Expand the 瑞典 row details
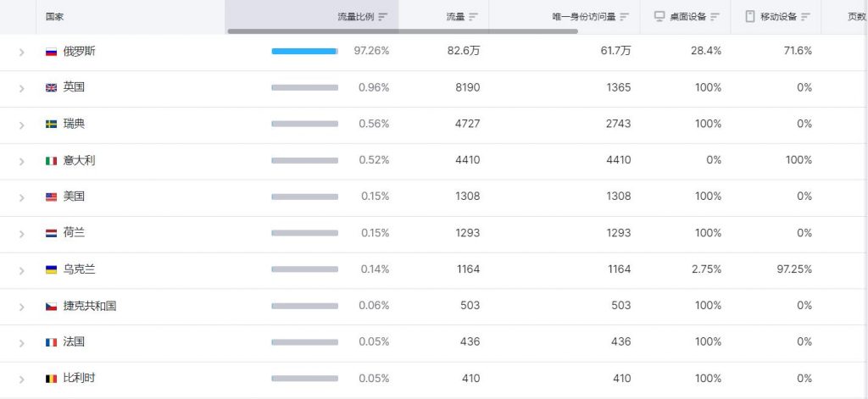This screenshot has width=868, height=399. click(x=21, y=125)
